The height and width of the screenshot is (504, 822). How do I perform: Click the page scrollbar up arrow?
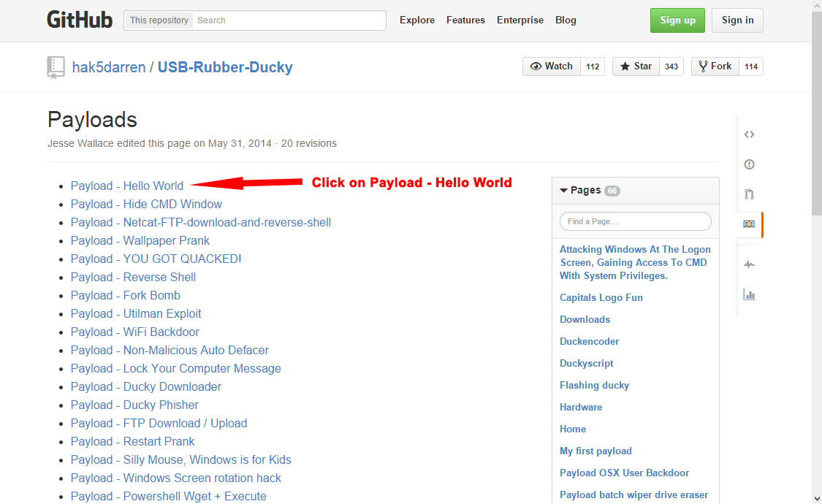click(x=817, y=4)
